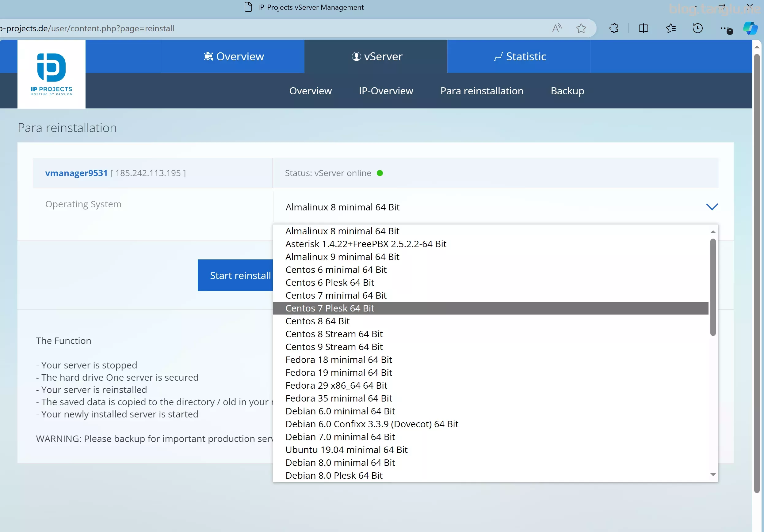Open the Favorites list icon

[x=670, y=28]
